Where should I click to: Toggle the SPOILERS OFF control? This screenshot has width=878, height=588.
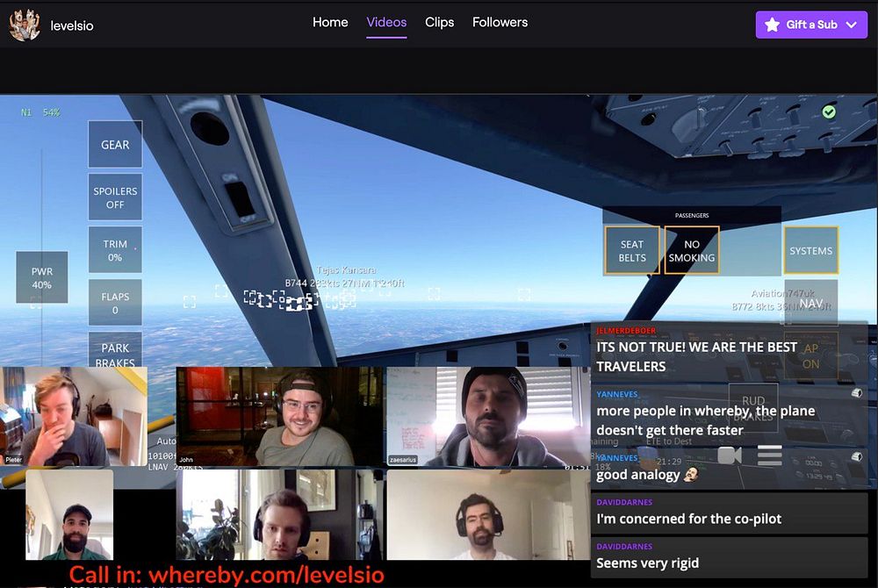(x=115, y=197)
